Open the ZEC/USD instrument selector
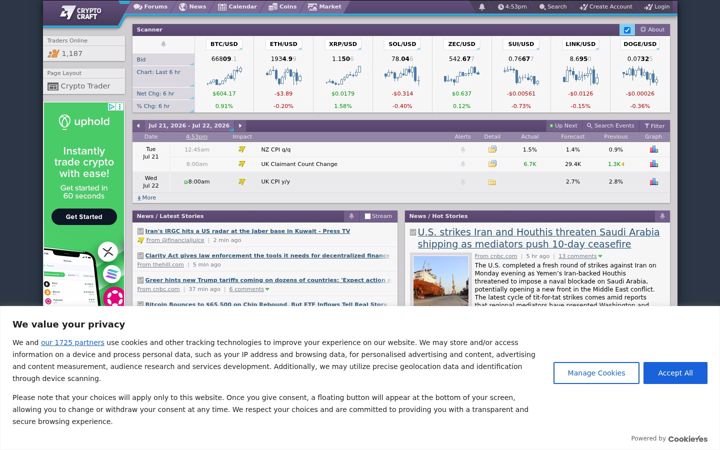The image size is (720, 450). [x=461, y=44]
